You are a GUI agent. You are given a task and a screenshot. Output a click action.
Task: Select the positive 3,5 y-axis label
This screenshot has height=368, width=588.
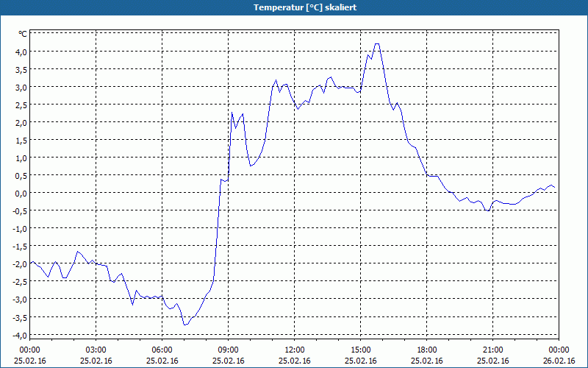21,69
